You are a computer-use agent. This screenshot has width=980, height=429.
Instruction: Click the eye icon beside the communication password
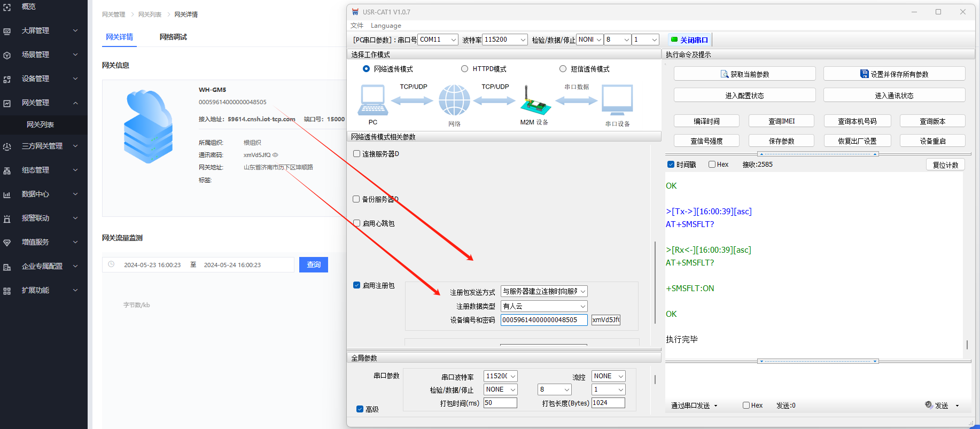click(x=276, y=155)
